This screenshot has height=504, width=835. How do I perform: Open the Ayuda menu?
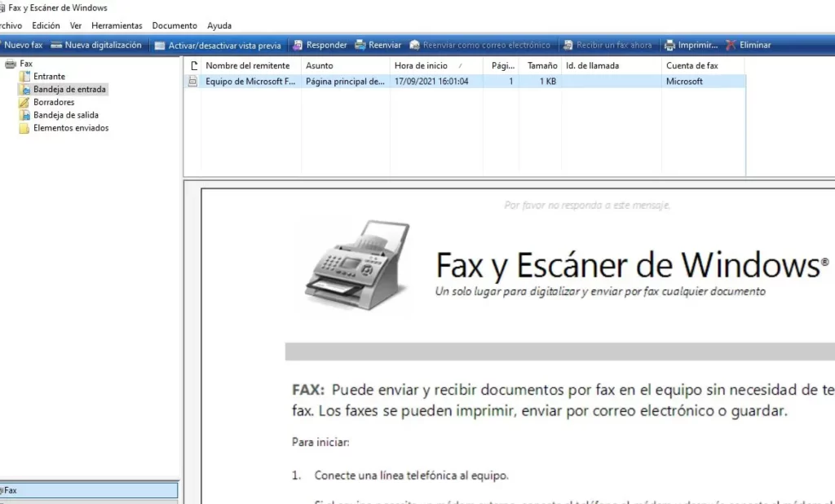[x=219, y=25]
